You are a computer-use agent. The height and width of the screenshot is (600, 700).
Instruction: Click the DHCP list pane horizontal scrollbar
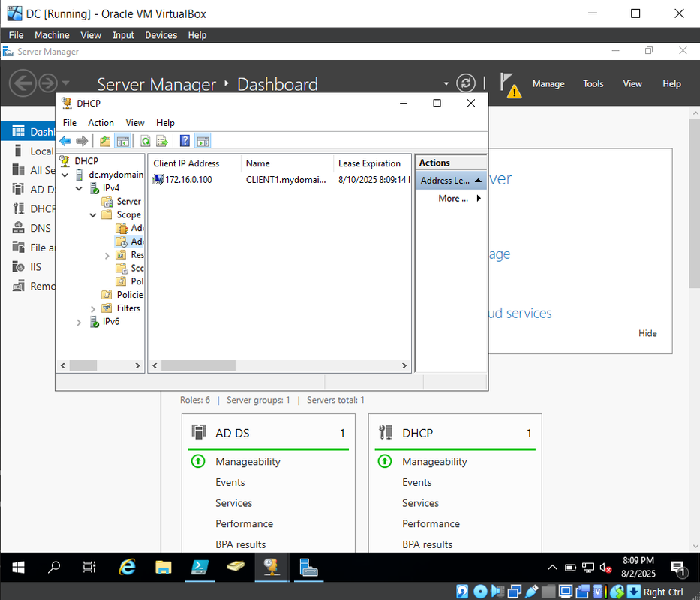tap(198, 366)
